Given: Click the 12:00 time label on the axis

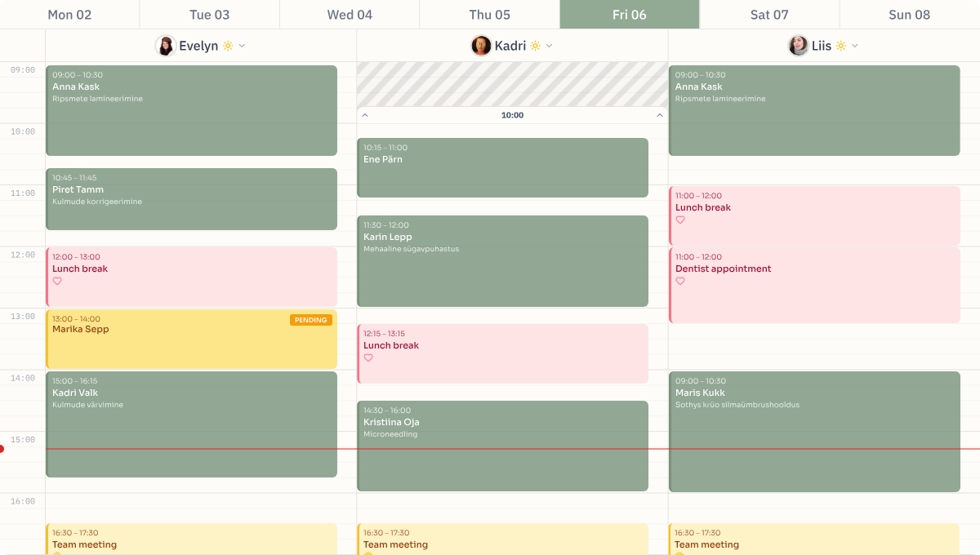Looking at the screenshot, I should point(23,255).
